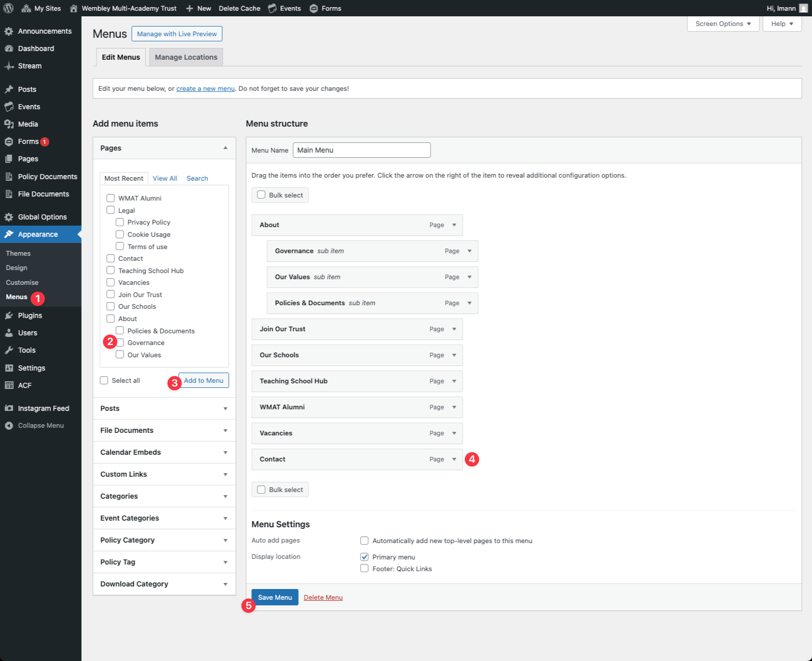This screenshot has height=661, width=812.
Task: Click the Menu Name text field
Action: coord(362,150)
